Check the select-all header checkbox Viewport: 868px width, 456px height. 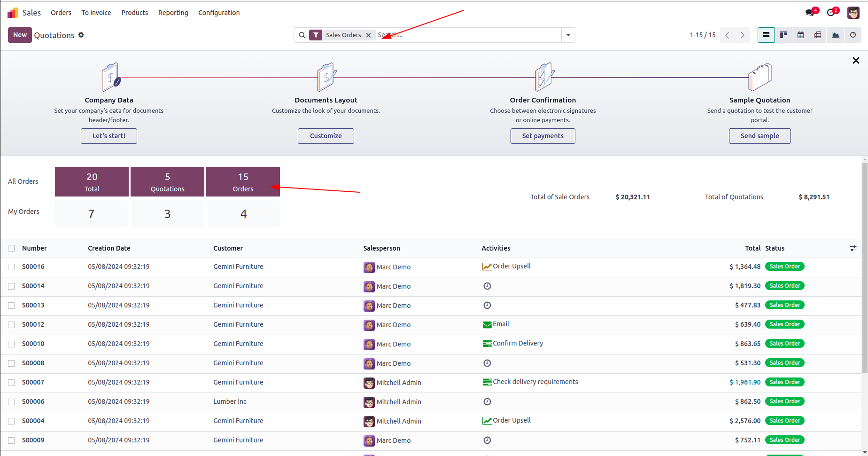tap(11, 248)
